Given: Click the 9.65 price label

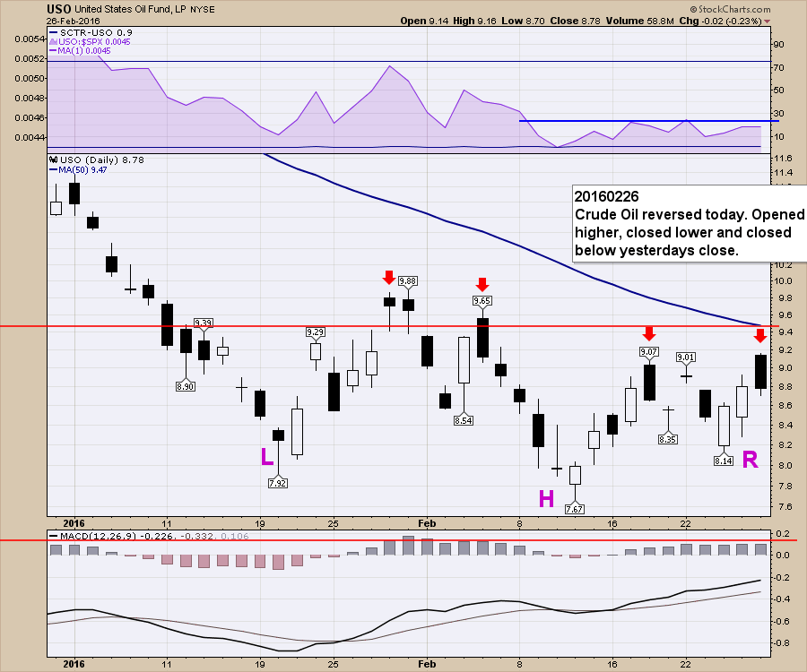Looking at the screenshot, I should (482, 300).
